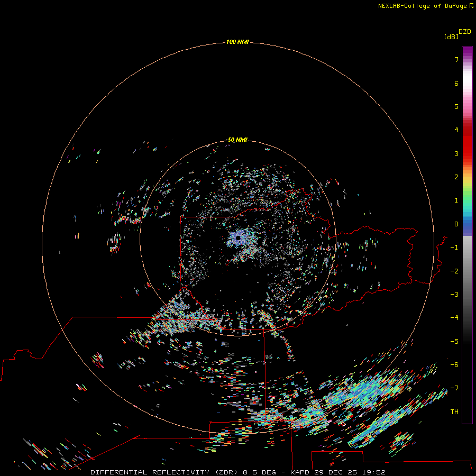Click the KAPD station identifier in caption
Image resolution: width=476 pixels, height=476 pixels.
click(x=300, y=472)
